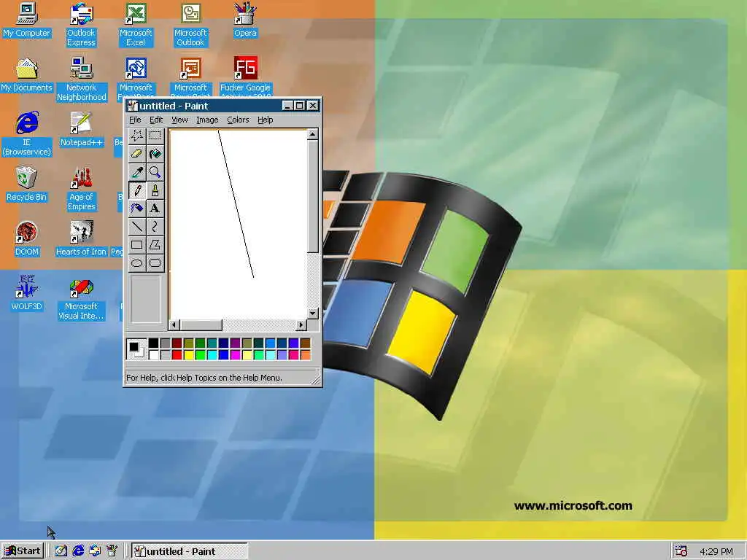The height and width of the screenshot is (560, 747).
Task: Click the vertical scrollbar up arrow in Paint
Action: pos(312,134)
